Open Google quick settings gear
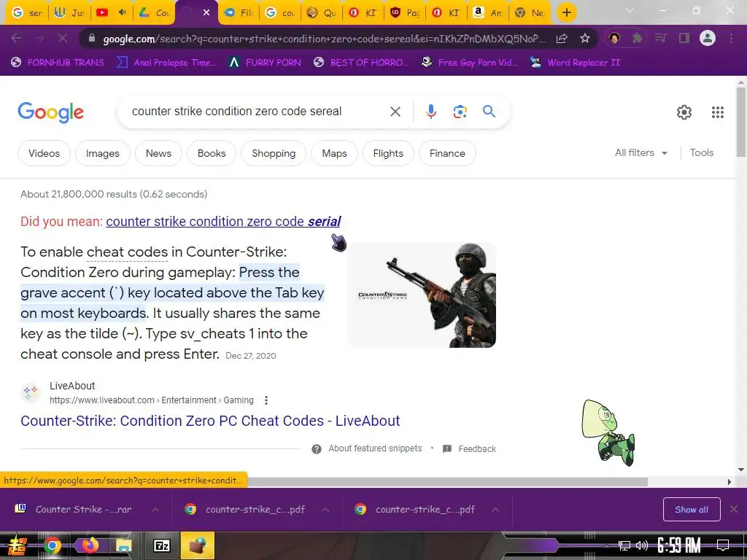Viewport: 747px width, 560px height. click(x=684, y=112)
